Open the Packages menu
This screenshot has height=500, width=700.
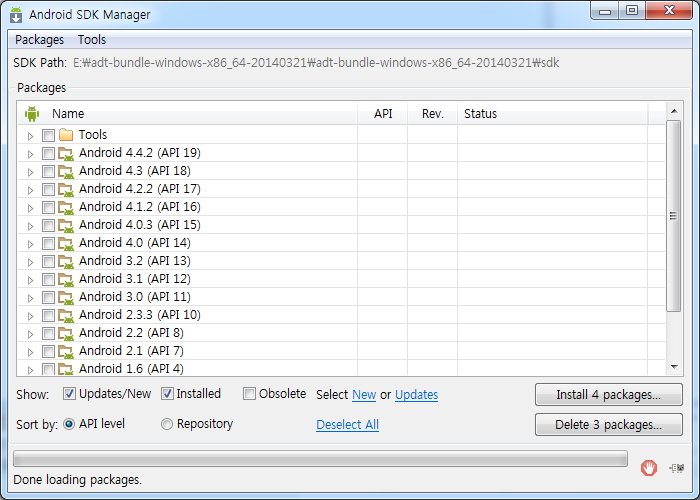(x=39, y=40)
